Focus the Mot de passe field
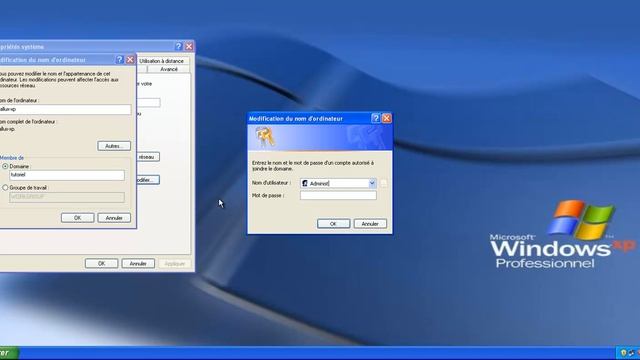640x360 pixels. [338, 196]
